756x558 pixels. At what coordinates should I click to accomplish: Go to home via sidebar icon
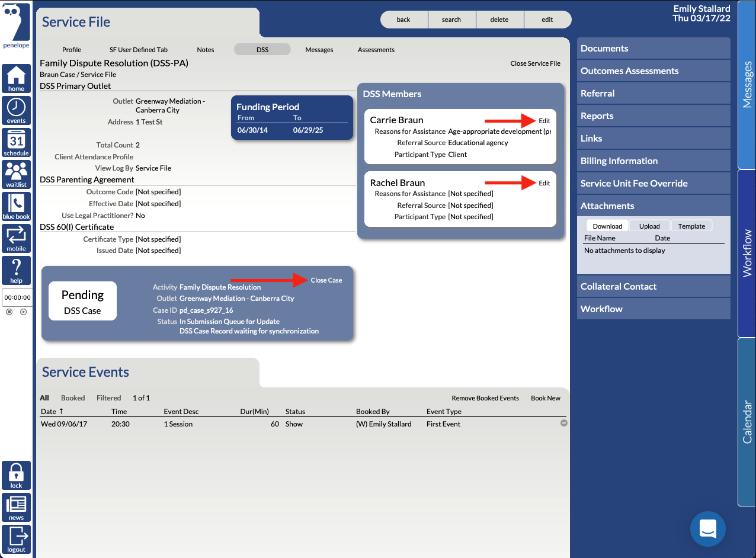[16, 79]
